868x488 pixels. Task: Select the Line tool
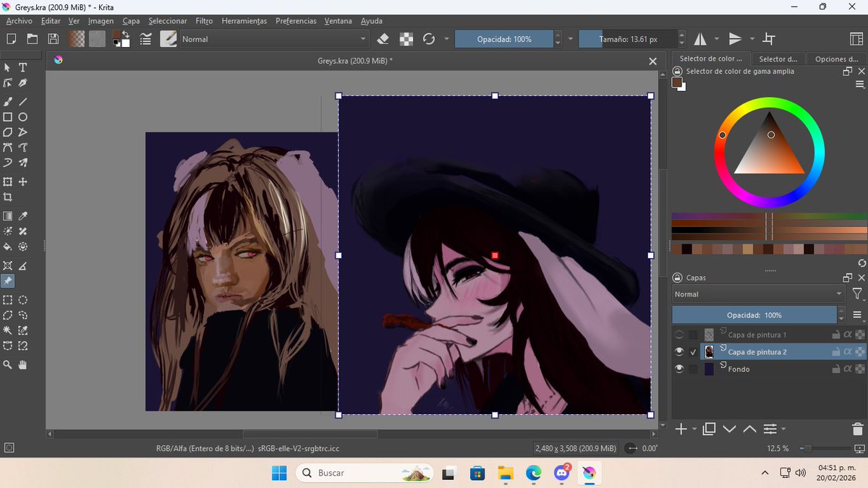tap(22, 102)
